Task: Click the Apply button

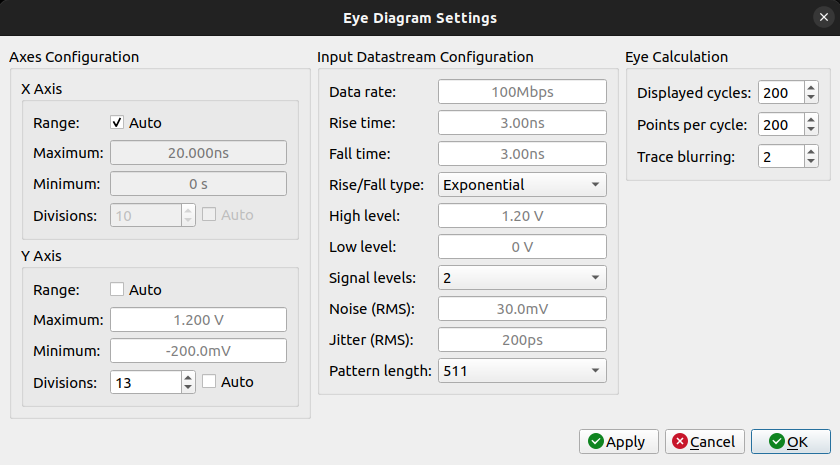Action: tap(618, 441)
